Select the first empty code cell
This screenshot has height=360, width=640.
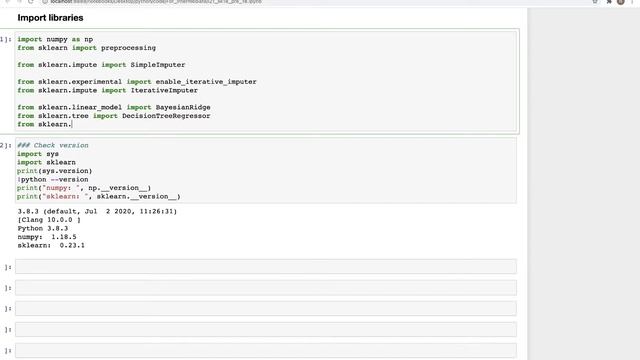[266, 267]
